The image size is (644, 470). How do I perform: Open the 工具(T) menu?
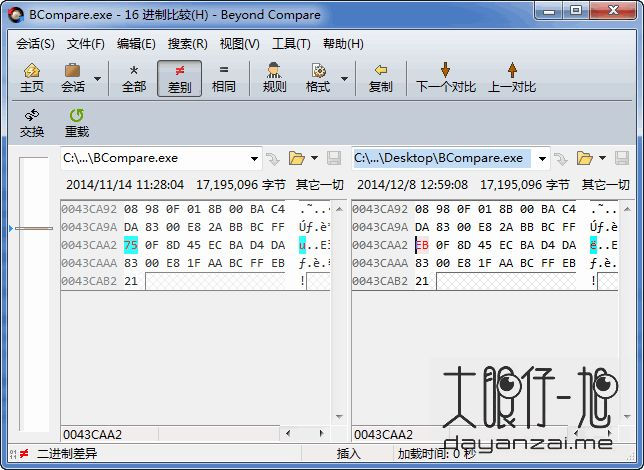pyautogui.click(x=291, y=44)
